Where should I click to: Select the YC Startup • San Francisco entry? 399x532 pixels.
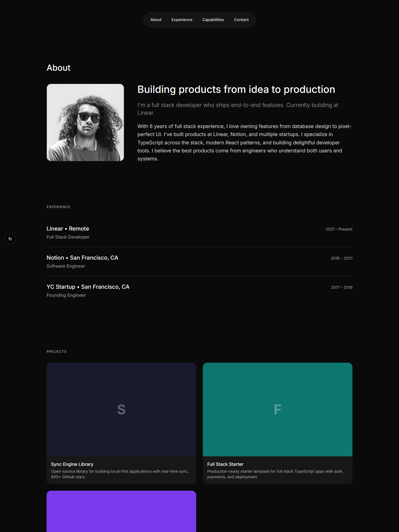(x=199, y=291)
